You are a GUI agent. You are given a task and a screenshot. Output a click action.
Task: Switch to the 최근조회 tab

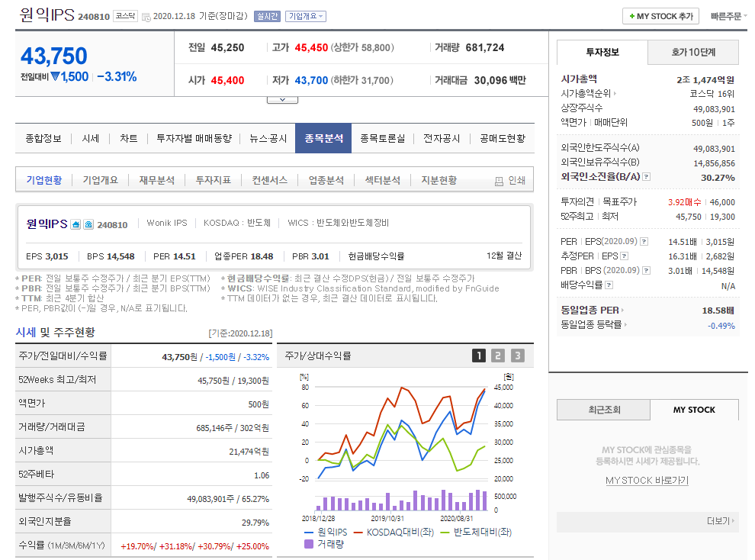(x=604, y=410)
